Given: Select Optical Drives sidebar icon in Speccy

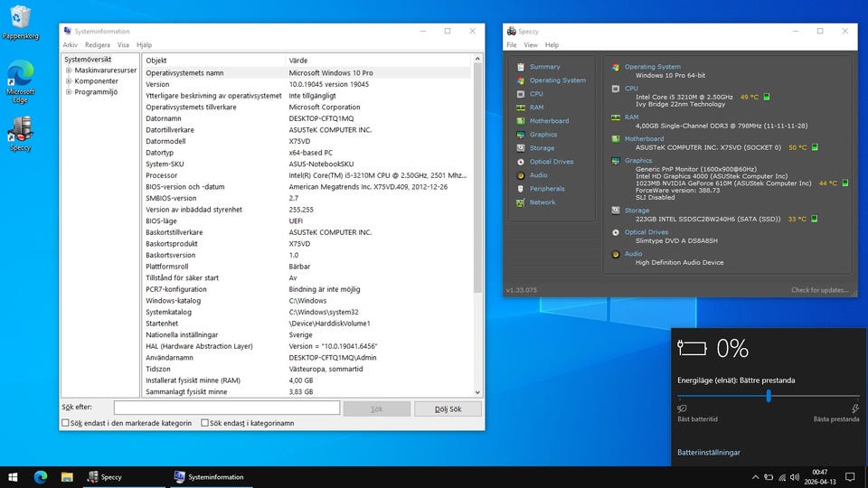Looking at the screenshot, I should pos(521,162).
